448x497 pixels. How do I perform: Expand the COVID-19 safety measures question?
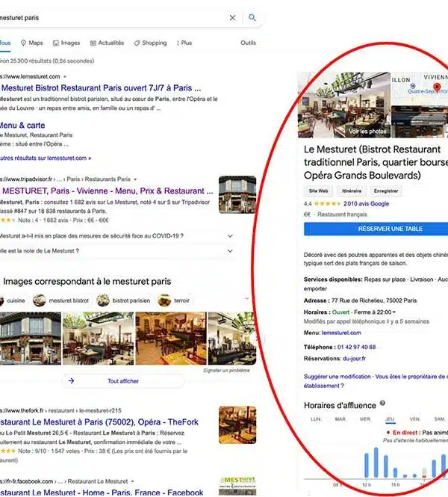(x=230, y=236)
